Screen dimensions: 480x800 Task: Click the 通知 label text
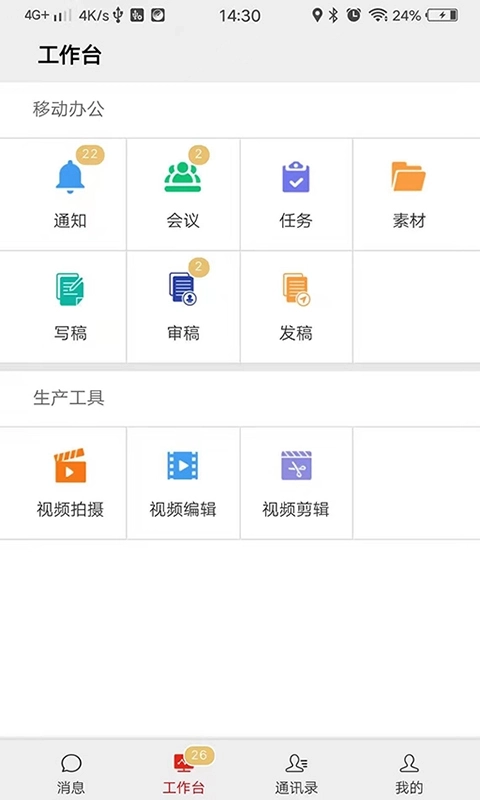[x=70, y=221]
